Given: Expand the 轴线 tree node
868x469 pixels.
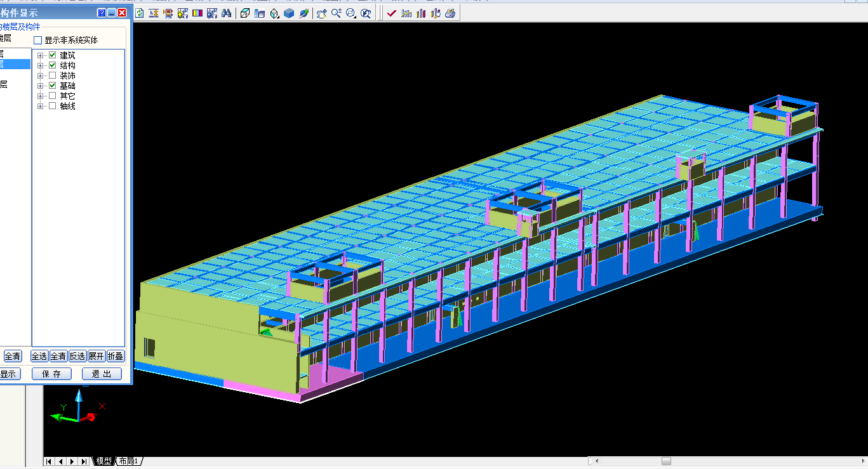Looking at the screenshot, I should point(41,106).
